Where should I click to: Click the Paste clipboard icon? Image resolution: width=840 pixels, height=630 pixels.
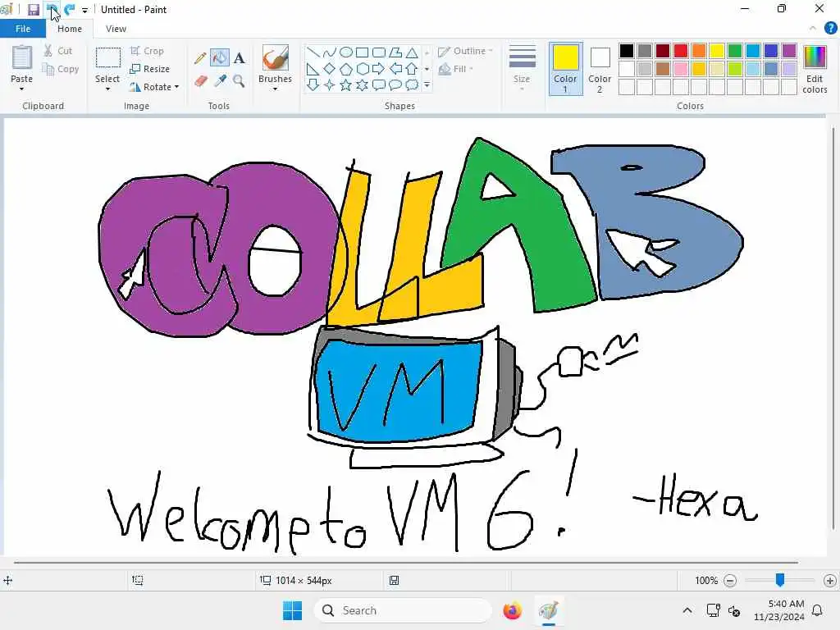22,57
